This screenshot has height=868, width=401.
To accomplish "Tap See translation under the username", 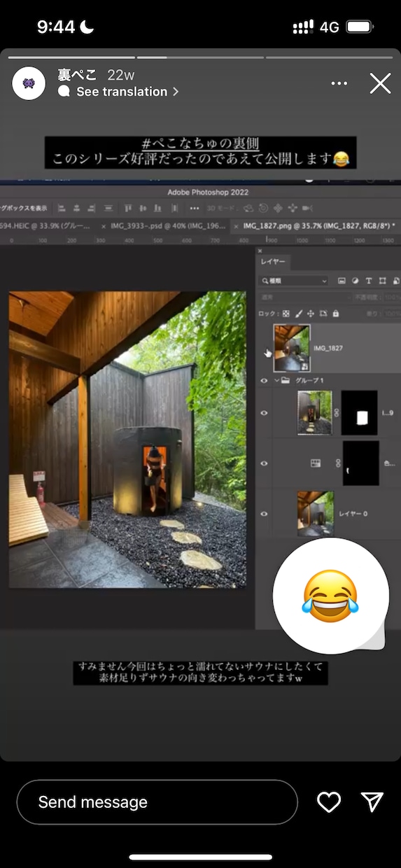I will pos(121,92).
